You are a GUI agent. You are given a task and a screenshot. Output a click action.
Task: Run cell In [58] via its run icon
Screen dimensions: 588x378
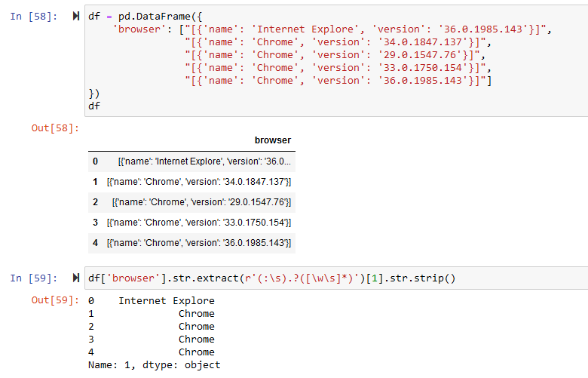[x=76, y=16]
